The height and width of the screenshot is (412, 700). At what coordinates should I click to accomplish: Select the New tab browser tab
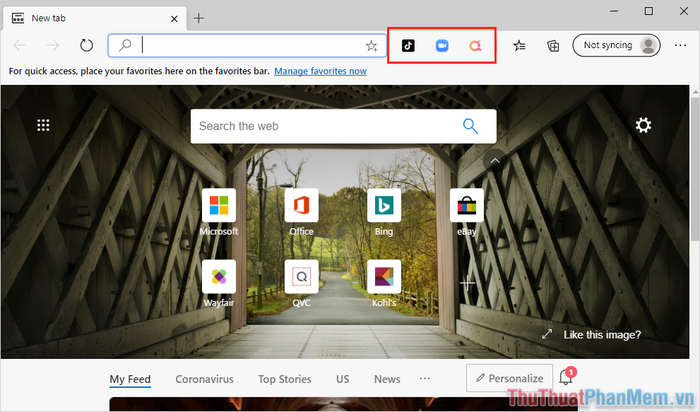click(x=95, y=18)
